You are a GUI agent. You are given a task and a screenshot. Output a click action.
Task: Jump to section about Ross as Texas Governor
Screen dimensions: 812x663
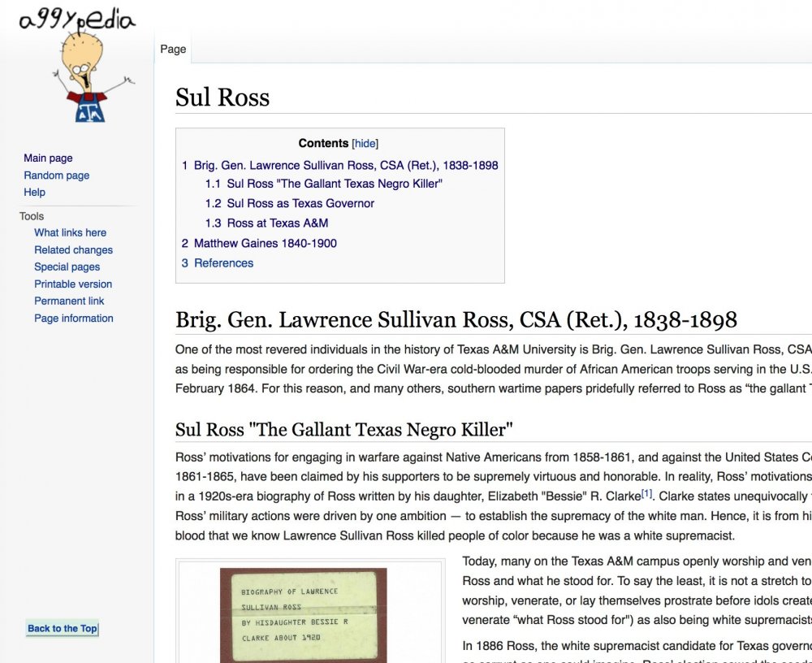(302, 203)
